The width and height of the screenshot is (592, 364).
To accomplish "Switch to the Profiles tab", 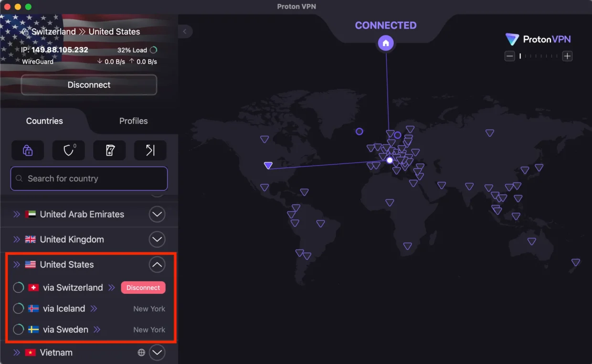I will coord(133,121).
